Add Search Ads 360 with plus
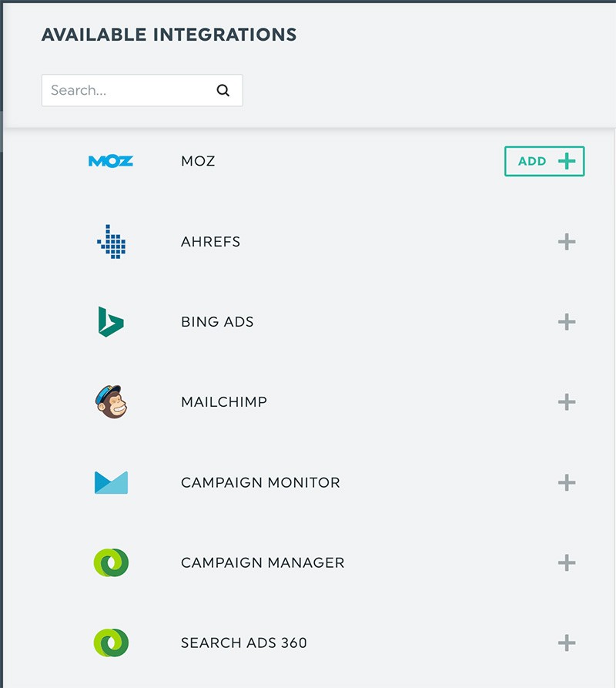The image size is (616, 688). click(x=567, y=643)
